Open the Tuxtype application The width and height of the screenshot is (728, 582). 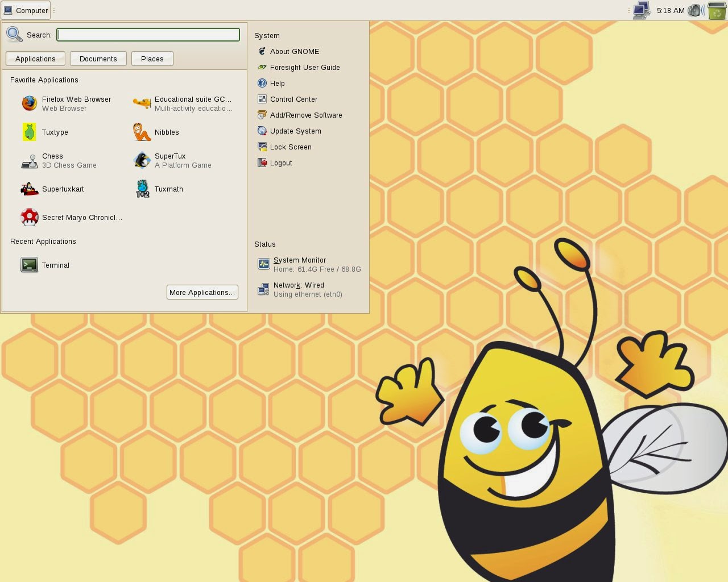[55, 132]
